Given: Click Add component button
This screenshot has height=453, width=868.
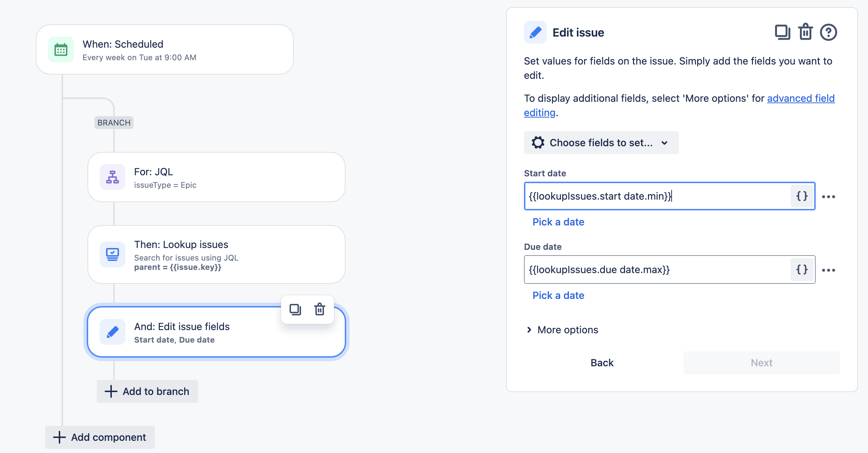Looking at the screenshot, I should (x=100, y=437).
